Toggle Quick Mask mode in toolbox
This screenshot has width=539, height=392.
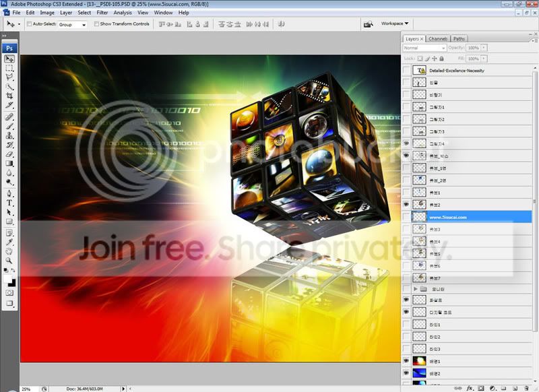tap(9, 293)
